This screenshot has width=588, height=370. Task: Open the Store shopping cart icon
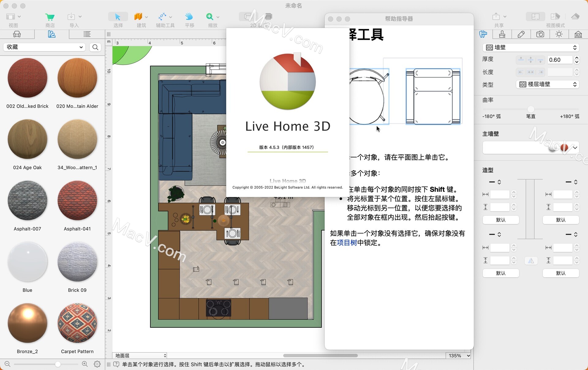point(50,17)
